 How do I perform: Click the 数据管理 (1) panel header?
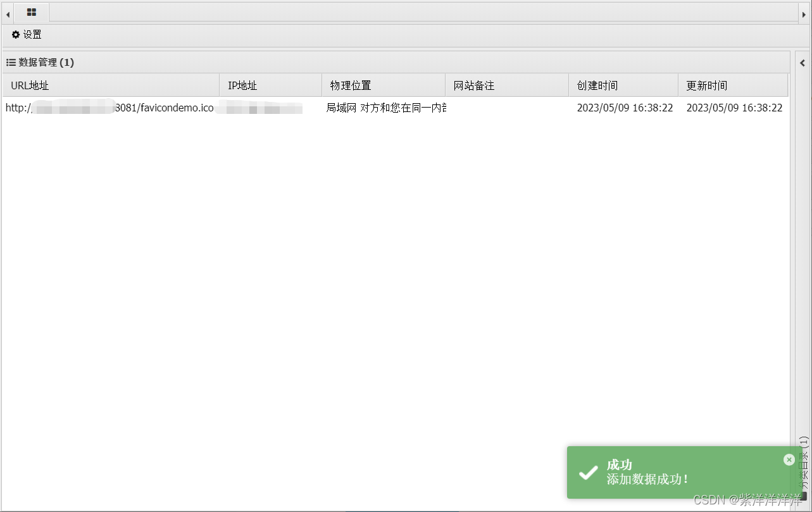pos(396,62)
